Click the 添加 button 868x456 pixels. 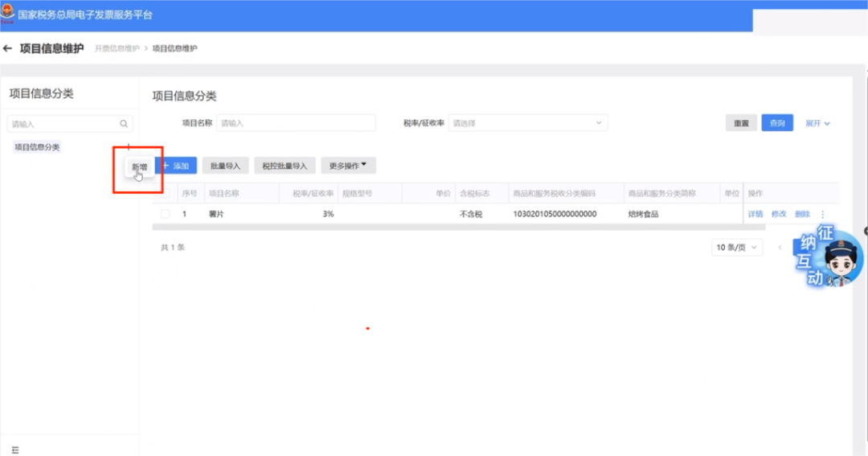[x=177, y=166]
